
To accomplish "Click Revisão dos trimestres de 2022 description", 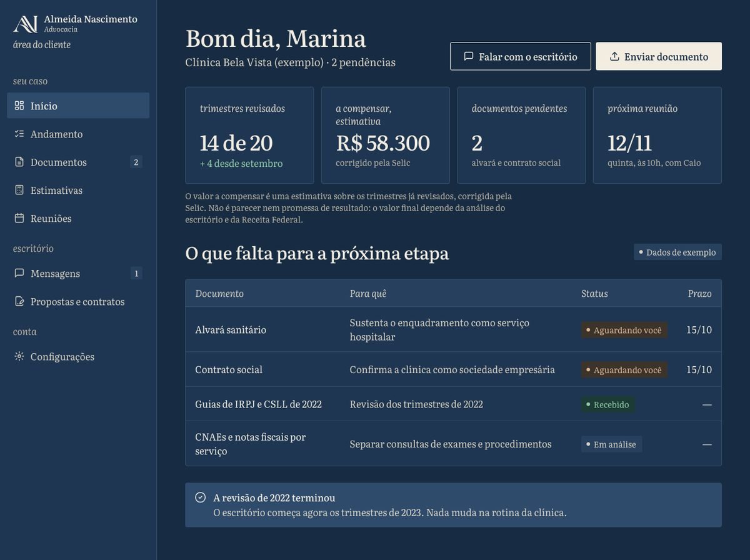I will pos(416,404).
